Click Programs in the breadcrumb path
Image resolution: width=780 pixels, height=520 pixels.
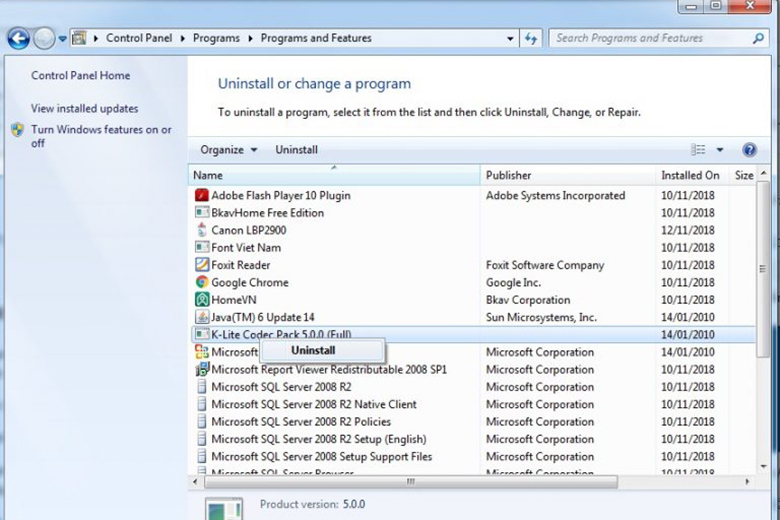[x=217, y=38]
